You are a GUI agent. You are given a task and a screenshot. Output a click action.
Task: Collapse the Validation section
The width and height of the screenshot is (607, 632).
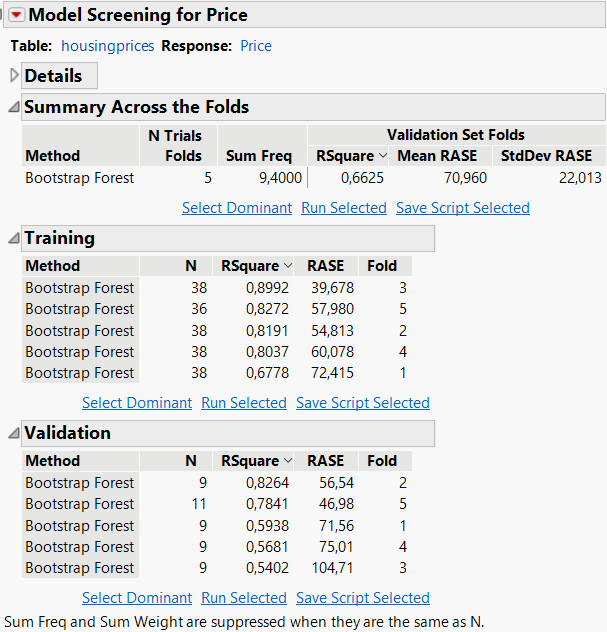point(13,433)
